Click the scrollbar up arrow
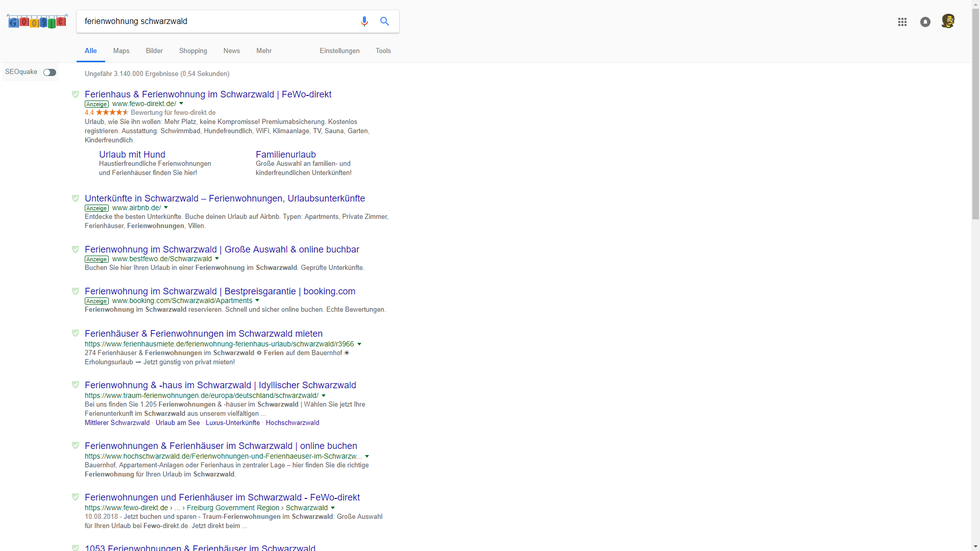Screen dimensions: 980x551 click(975, 4)
